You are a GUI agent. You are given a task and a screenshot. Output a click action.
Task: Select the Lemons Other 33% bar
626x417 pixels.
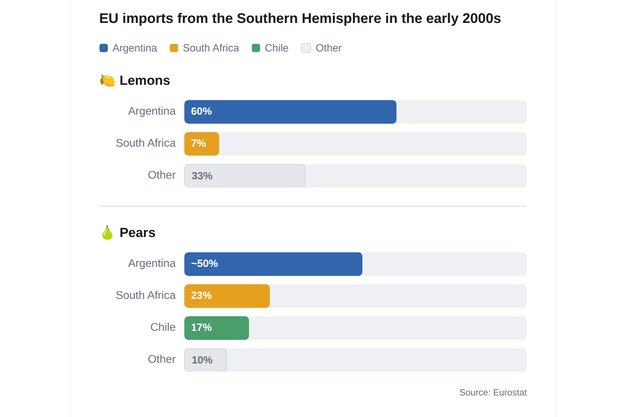tap(245, 176)
